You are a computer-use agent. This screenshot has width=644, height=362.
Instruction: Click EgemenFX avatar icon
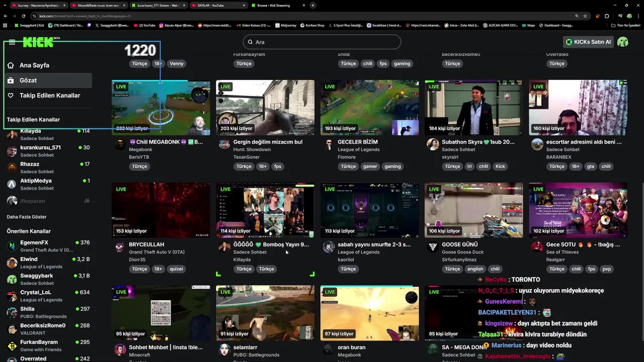coord(12,246)
